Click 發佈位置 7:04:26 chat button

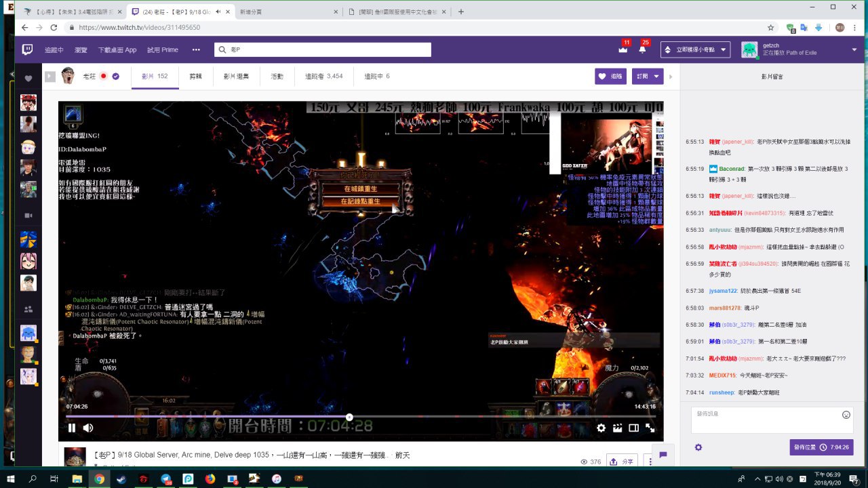tap(821, 447)
